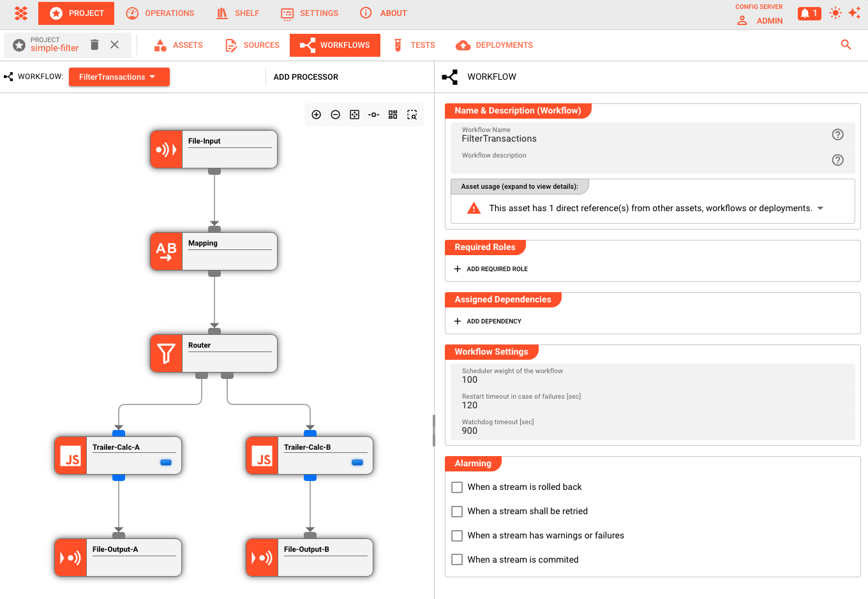Show help for Workflow description field
The image size is (868, 599).
click(x=838, y=160)
